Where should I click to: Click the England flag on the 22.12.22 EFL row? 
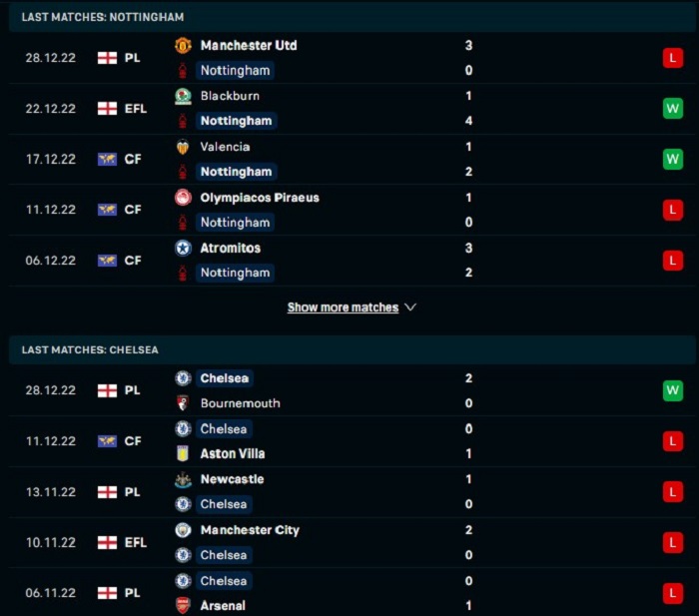108,109
